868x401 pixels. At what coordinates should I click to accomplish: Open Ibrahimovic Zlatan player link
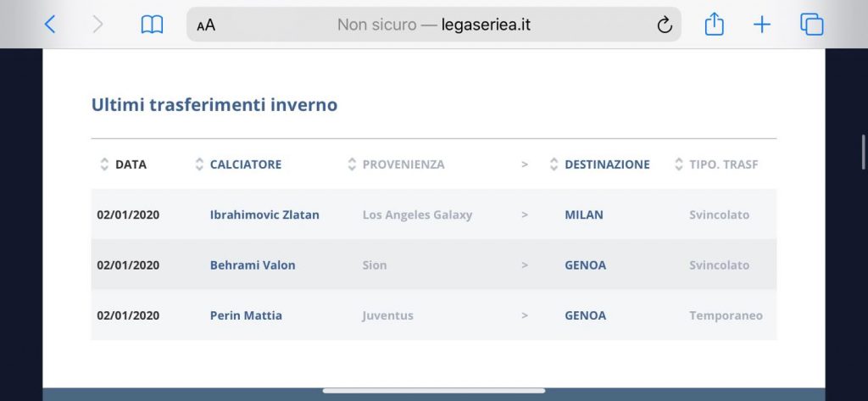coord(264,214)
